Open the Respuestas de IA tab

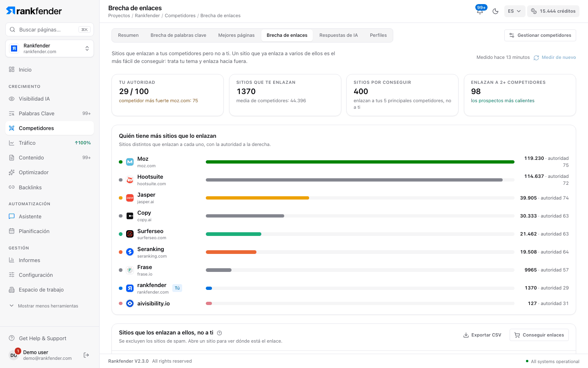[x=339, y=35]
